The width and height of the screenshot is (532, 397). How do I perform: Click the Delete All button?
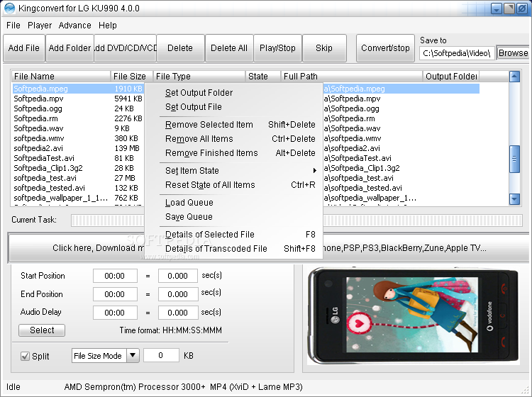(x=229, y=48)
